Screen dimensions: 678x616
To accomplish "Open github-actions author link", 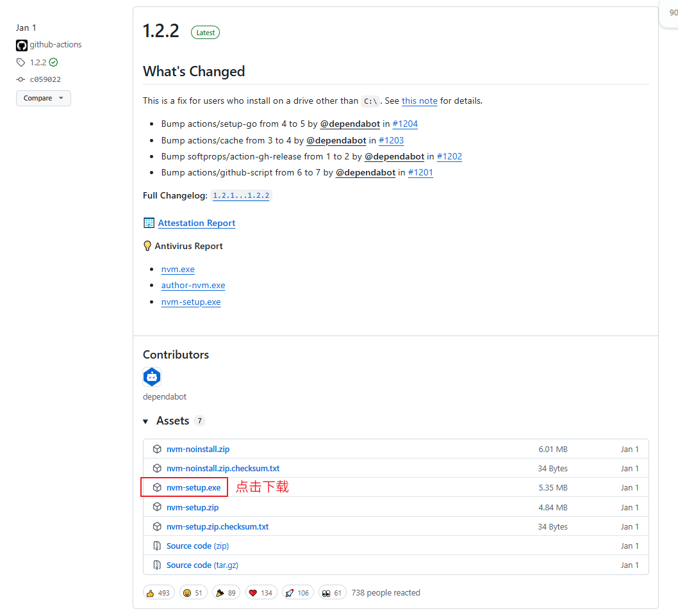I will click(55, 44).
